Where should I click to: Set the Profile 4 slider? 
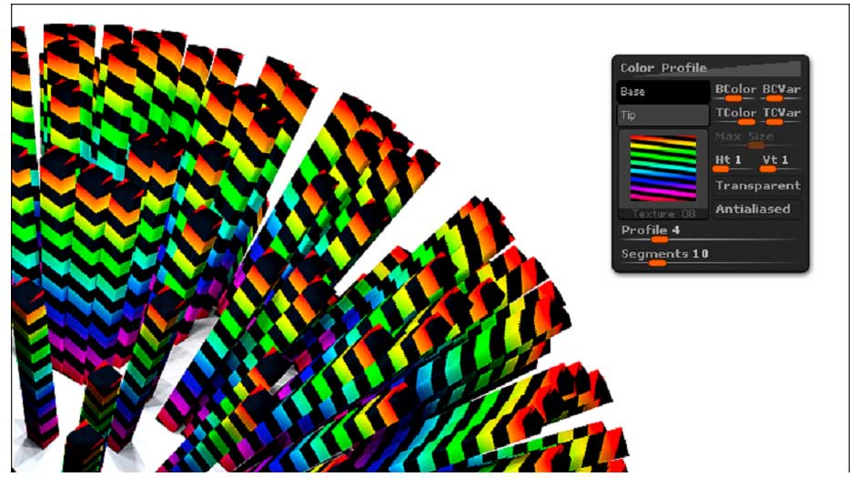[710, 233]
